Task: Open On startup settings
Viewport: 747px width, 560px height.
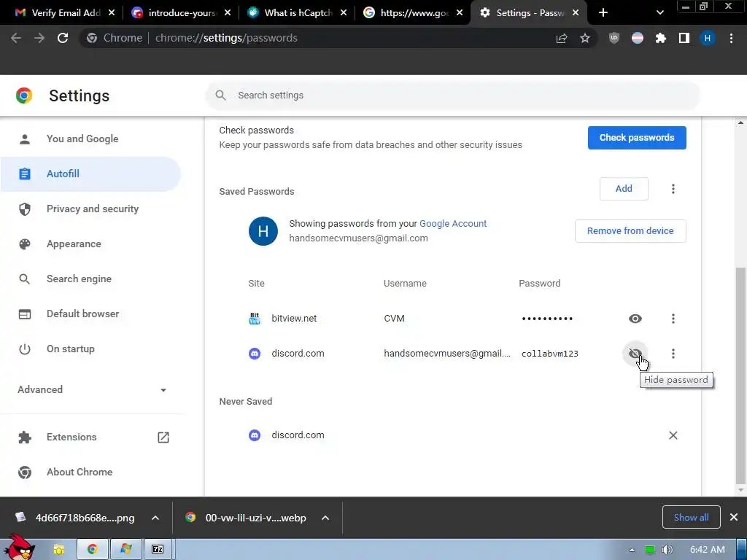Action: pos(90,349)
